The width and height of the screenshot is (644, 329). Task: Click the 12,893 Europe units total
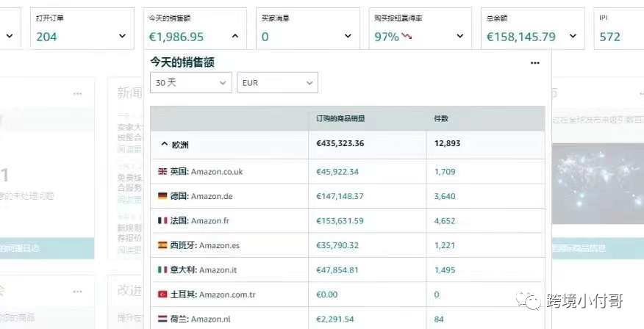[x=447, y=143]
